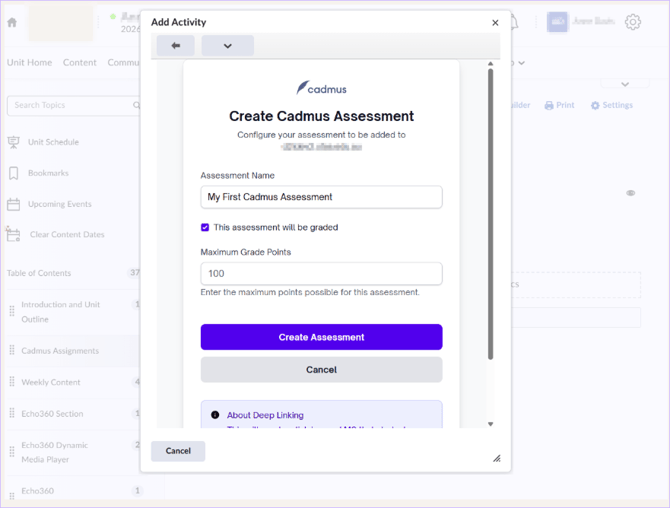This screenshot has height=508, width=670.
Task: Click the dialog footer Cancel button
Action: pyautogui.click(x=178, y=451)
